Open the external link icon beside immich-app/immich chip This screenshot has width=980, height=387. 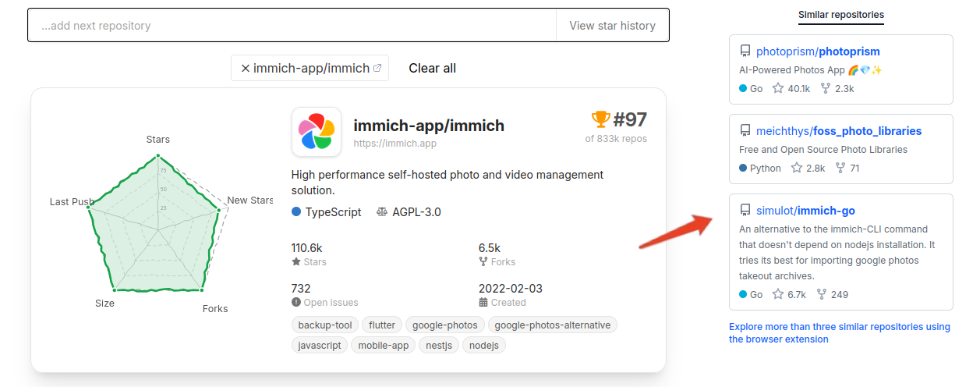coord(377,68)
